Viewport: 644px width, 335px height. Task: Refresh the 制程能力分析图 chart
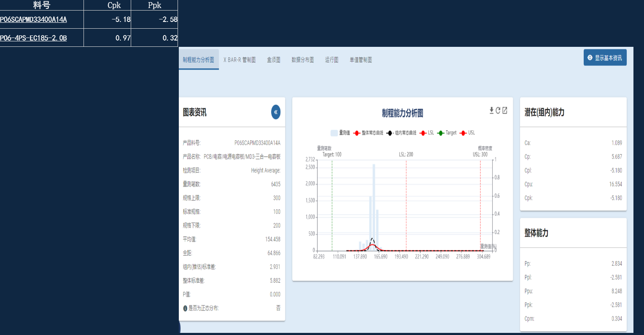(498, 111)
